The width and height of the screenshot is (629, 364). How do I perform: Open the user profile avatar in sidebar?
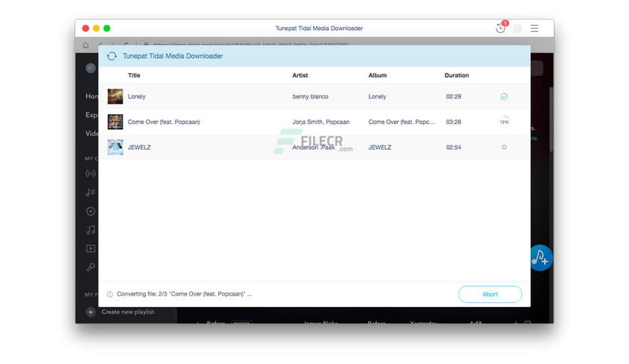(90, 68)
